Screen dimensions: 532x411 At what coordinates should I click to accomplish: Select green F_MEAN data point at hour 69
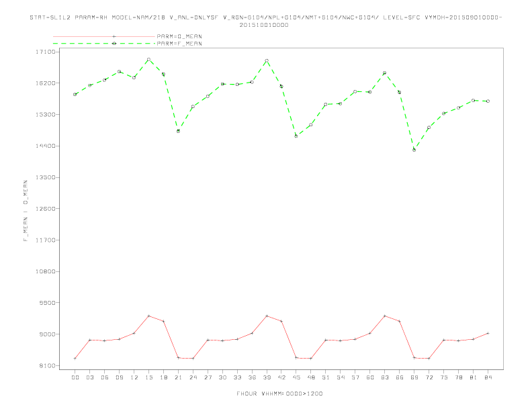click(x=414, y=150)
